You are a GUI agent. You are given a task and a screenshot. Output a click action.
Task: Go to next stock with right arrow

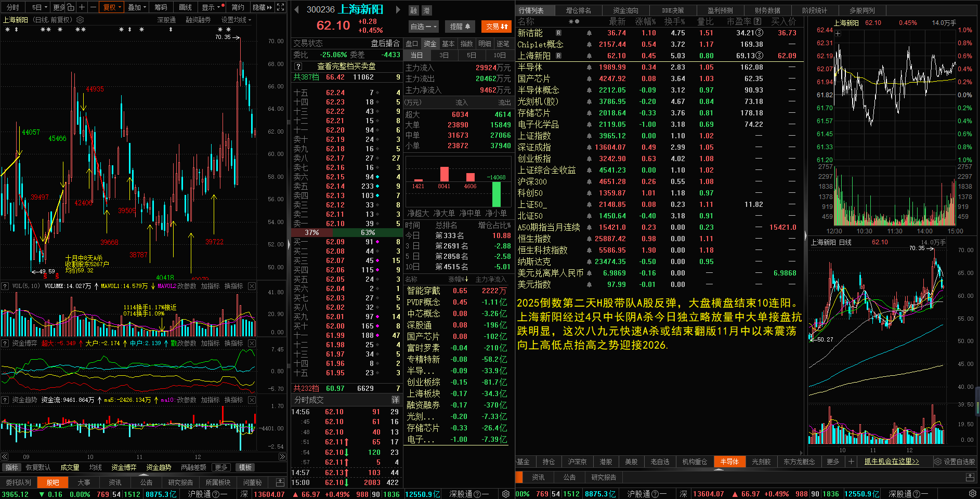tap(398, 9)
